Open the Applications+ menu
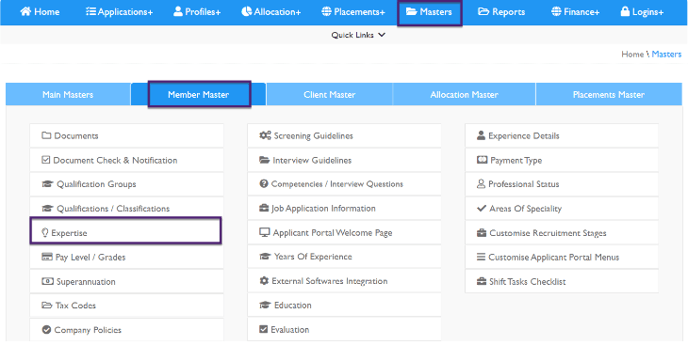 (119, 12)
